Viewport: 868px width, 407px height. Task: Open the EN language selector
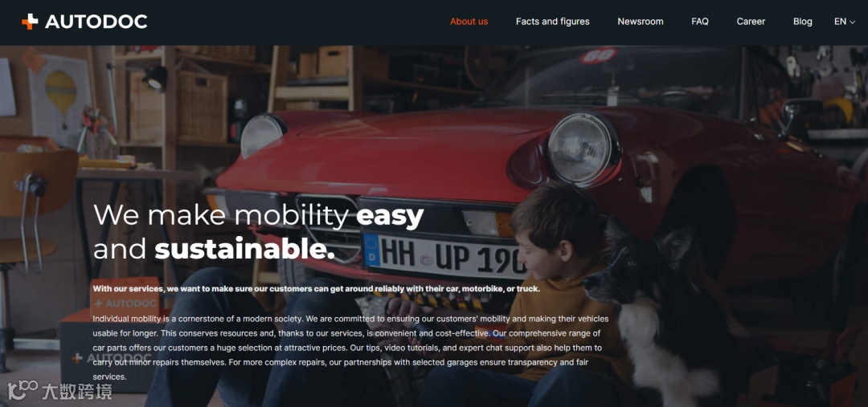point(845,22)
